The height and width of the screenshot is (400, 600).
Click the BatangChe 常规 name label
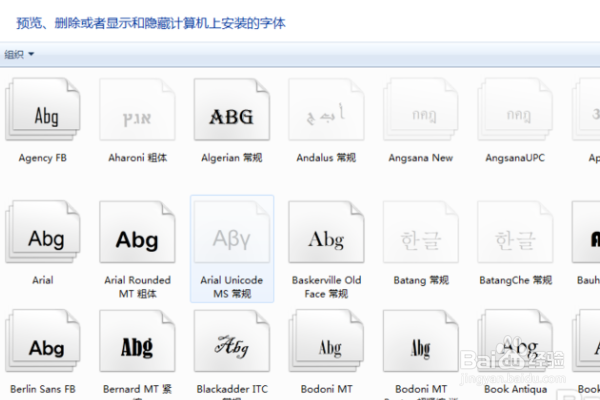(x=515, y=280)
